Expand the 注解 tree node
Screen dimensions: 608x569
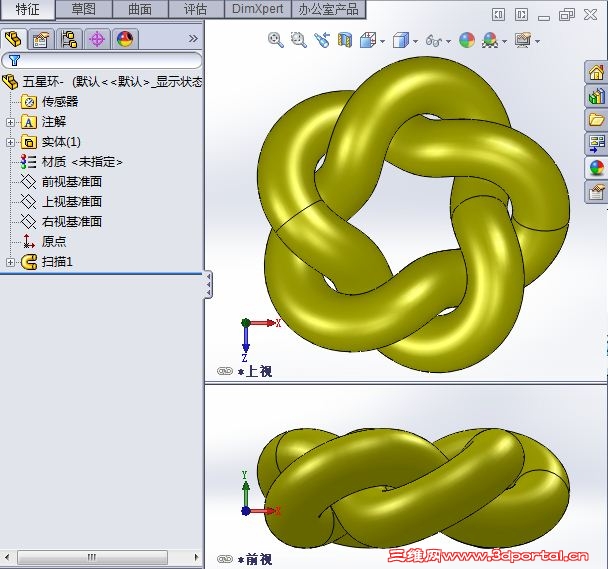click(10, 122)
